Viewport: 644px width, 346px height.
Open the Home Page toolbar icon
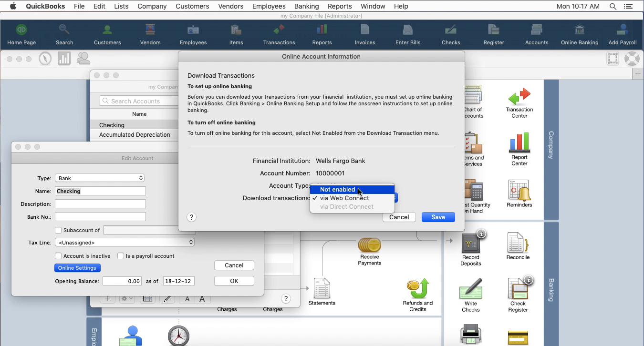click(21, 34)
